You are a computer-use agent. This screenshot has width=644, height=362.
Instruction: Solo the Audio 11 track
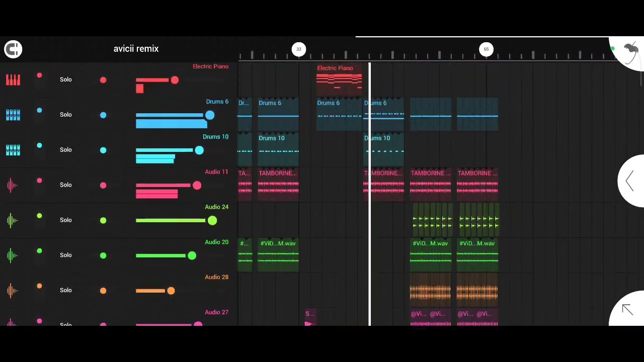[x=66, y=185]
